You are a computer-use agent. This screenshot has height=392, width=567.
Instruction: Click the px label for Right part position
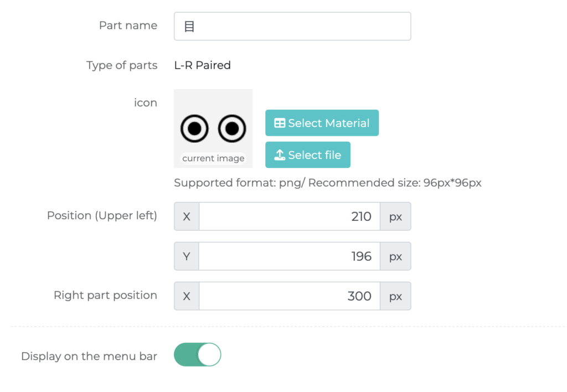pos(395,296)
